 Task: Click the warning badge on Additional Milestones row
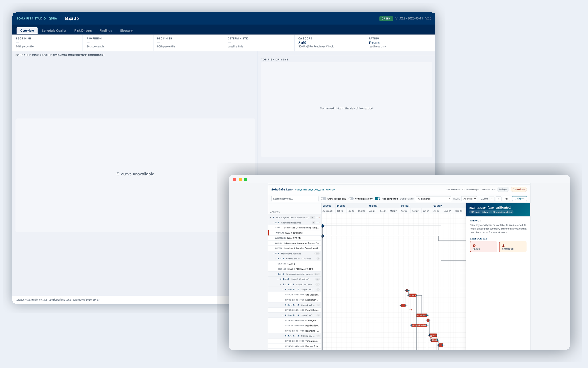(x=318, y=223)
